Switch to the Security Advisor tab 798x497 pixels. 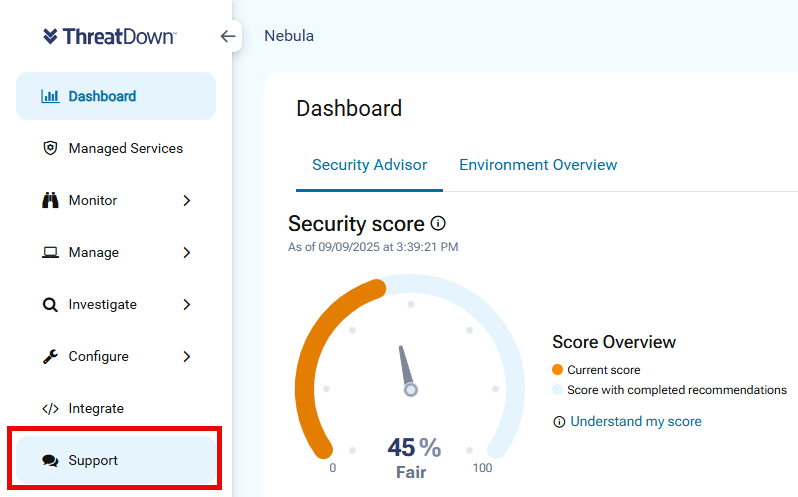[369, 165]
